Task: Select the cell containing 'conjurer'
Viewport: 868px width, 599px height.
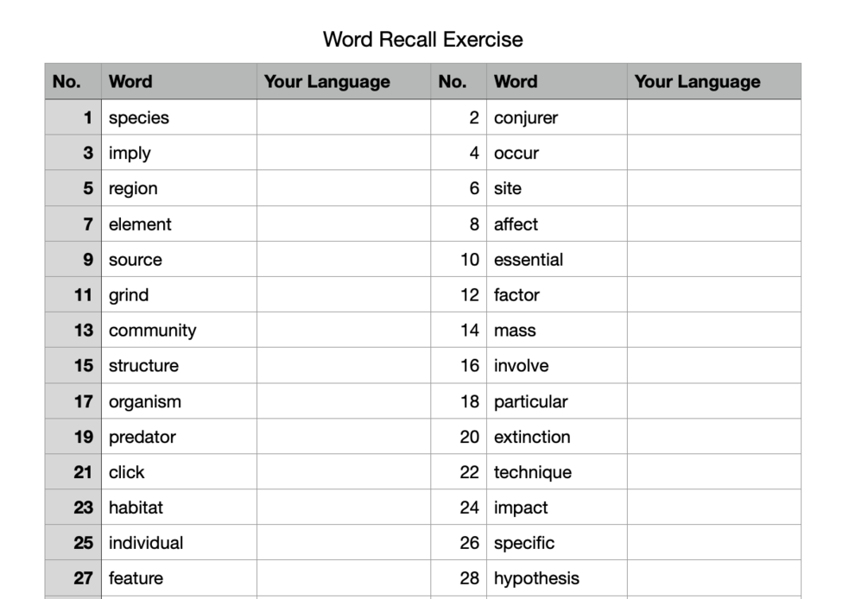Action: 557,117
